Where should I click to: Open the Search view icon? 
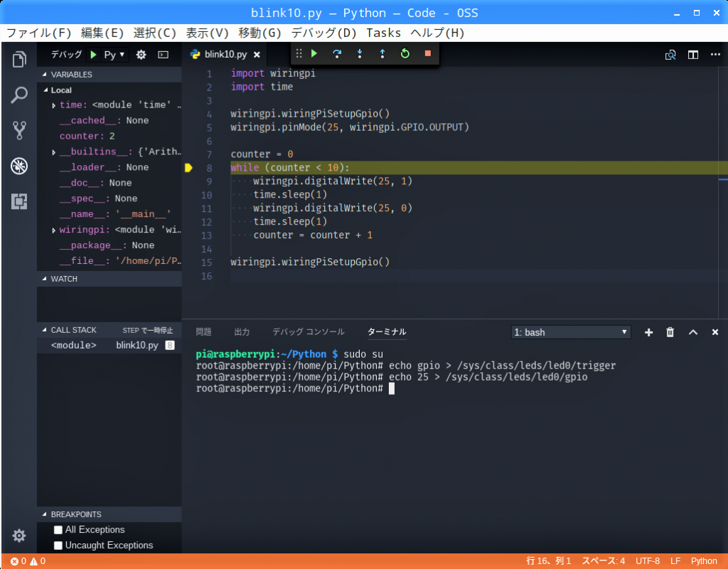(19, 95)
